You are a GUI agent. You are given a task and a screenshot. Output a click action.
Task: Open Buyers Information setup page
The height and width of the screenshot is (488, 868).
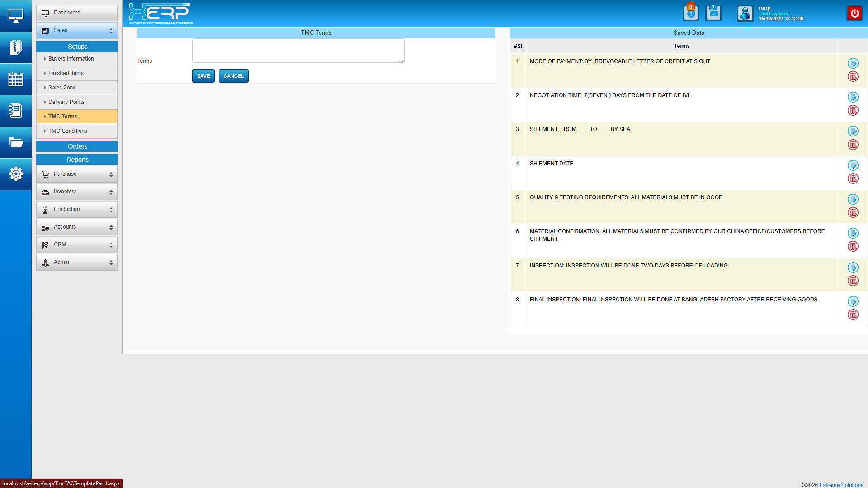[71, 59]
